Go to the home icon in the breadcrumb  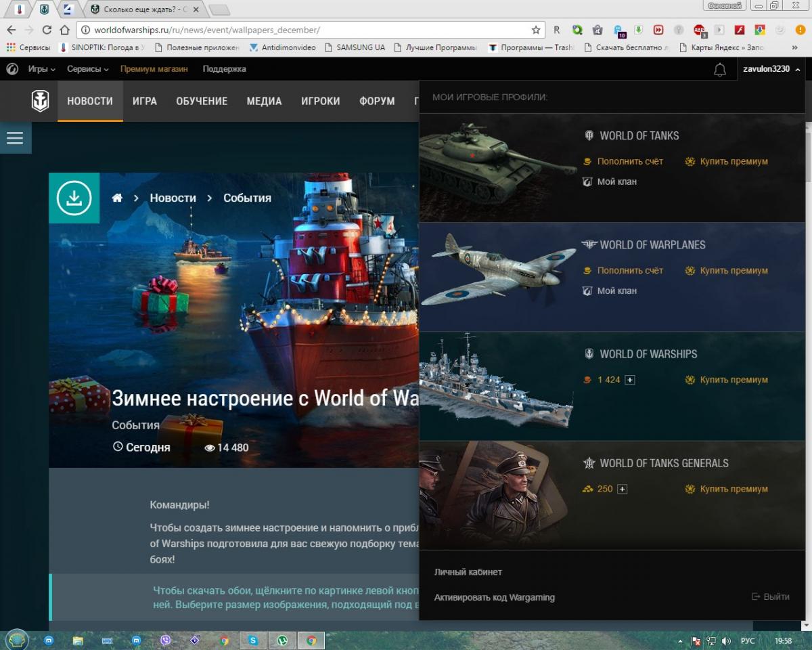click(118, 198)
